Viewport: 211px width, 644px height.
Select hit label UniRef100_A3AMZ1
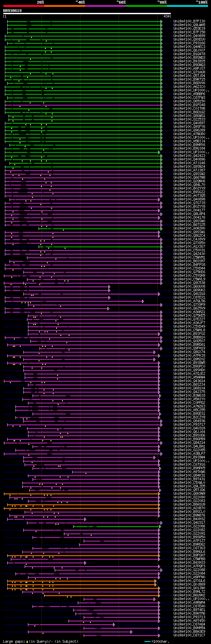tap(189, 312)
